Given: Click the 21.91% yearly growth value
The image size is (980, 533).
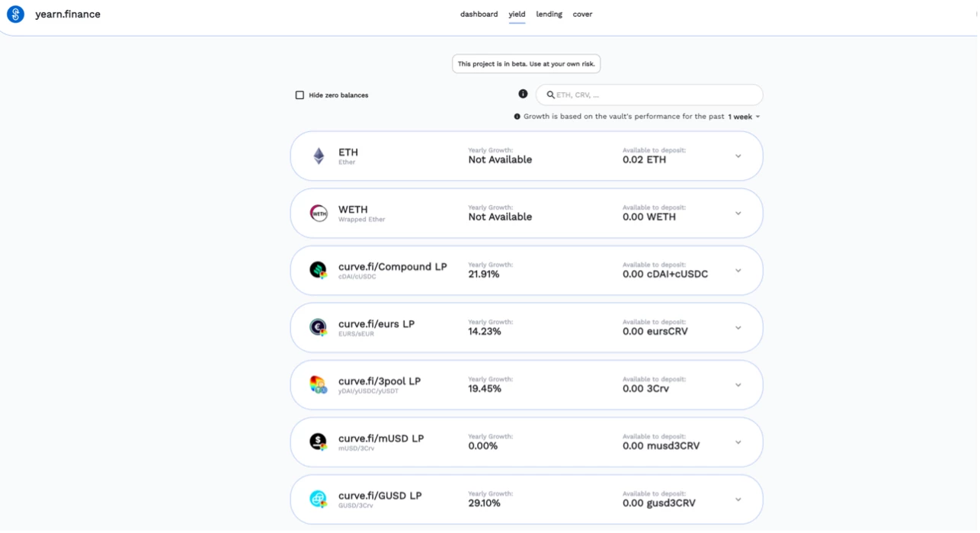Looking at the screenshot, I should pos(484,275).
